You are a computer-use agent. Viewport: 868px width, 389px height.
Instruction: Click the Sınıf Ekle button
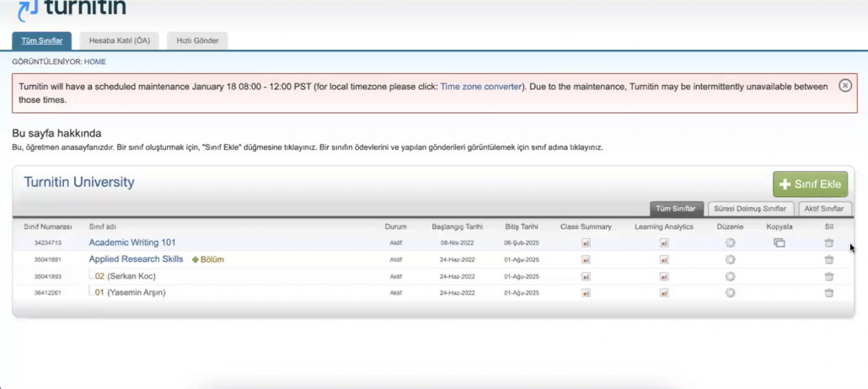(x=810, y=184)
